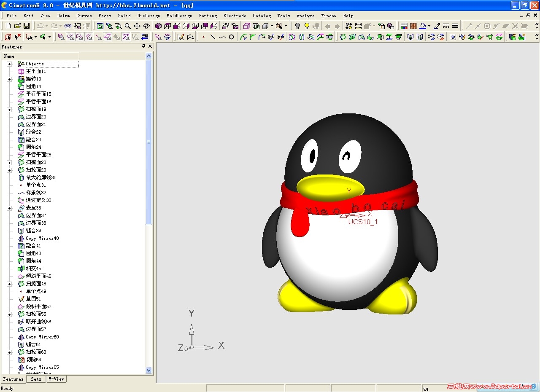Toggle the Features panel auto-hide pin
Image resolution: width=540 pixels, height=392 pixels.
143,46
